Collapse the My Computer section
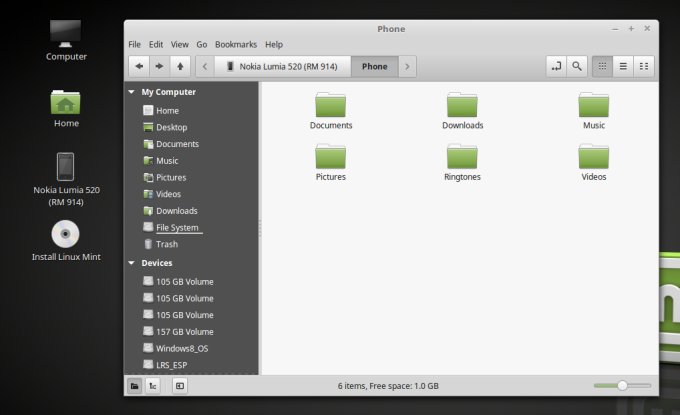 pyautogui.click(x=131, y=92)
